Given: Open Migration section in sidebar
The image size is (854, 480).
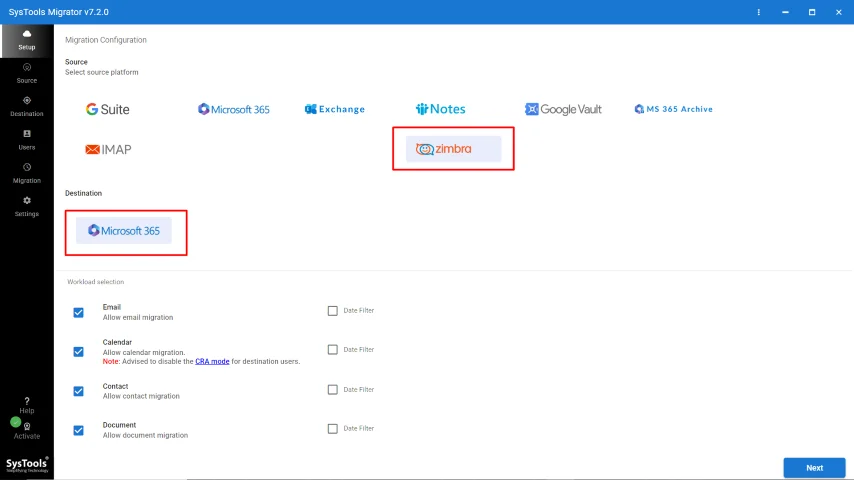Looking at the screenshot, I should (27, 173).
